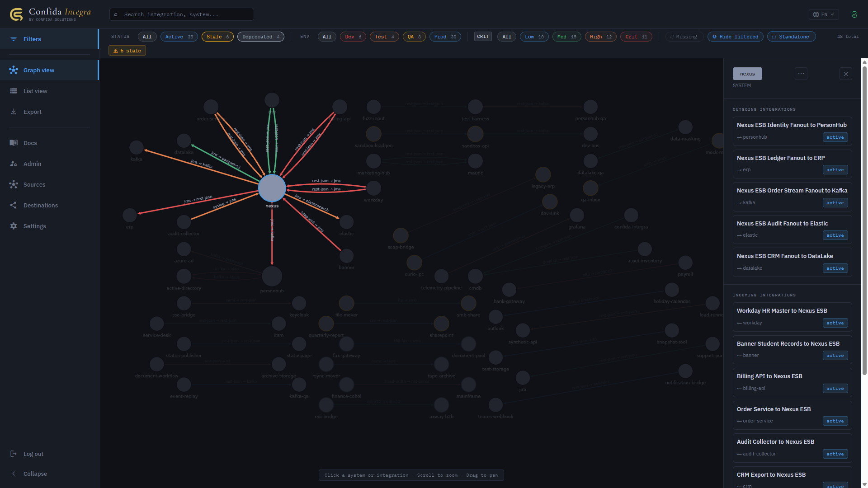Go to Admin section
This screenshot has width=868, height=488.
coord(49,164)
